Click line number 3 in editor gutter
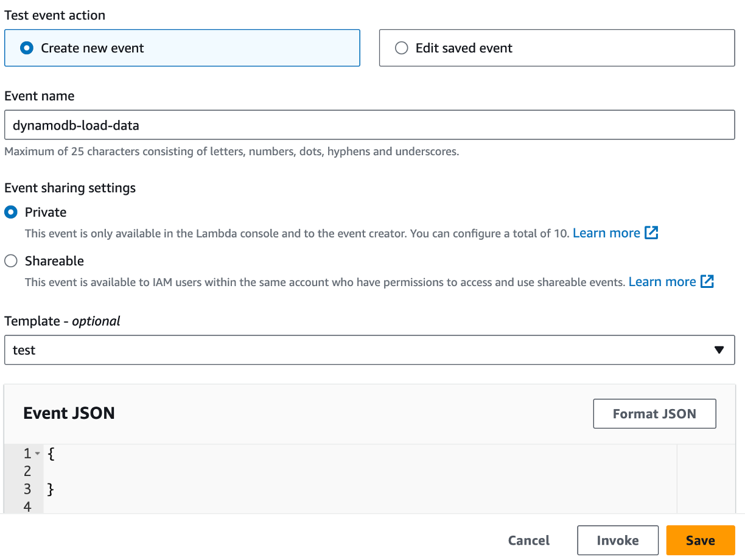The height and width of the screenshot is (560, 745). pyautogui.click(x=27, y=489)
